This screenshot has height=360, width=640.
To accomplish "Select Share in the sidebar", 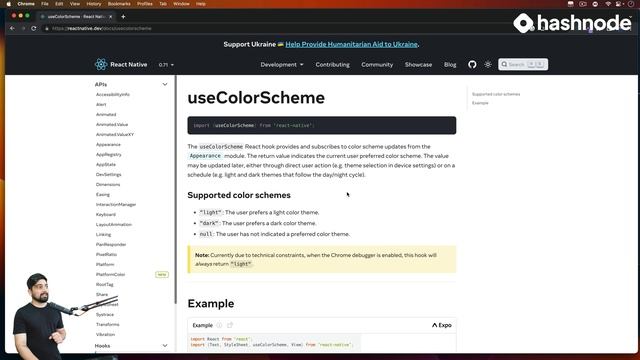I will click(x=102, y=295).
